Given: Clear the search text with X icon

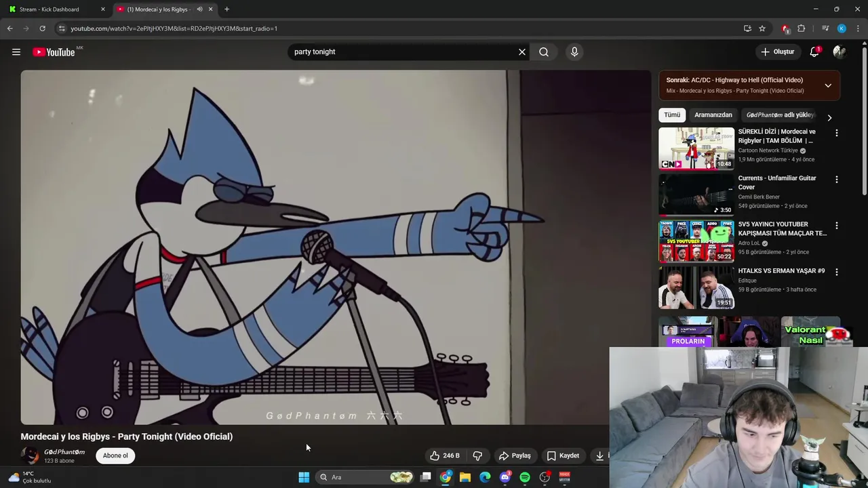Looking at the screenshot, I should 522,52.
